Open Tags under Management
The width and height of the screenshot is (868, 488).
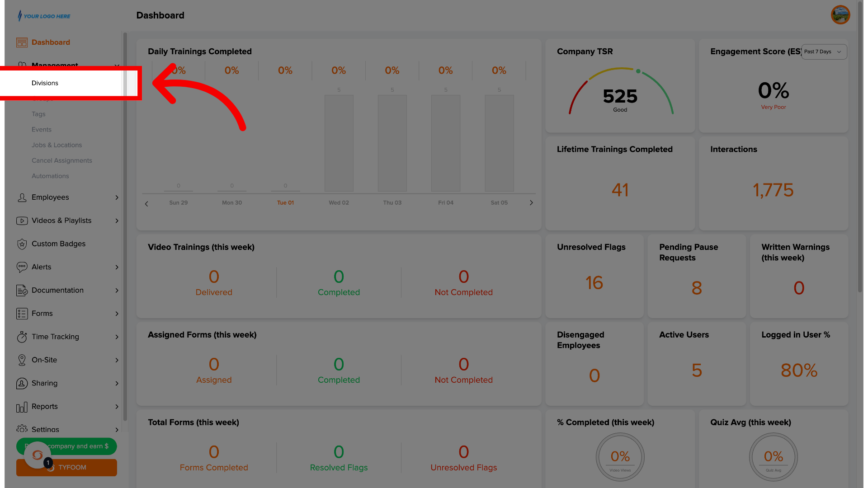pos(38,114)
